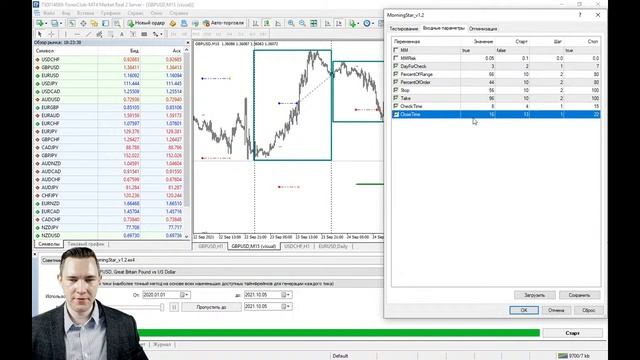
Task: Toggle the Chart Shift icon
Action: click(339, 23)
